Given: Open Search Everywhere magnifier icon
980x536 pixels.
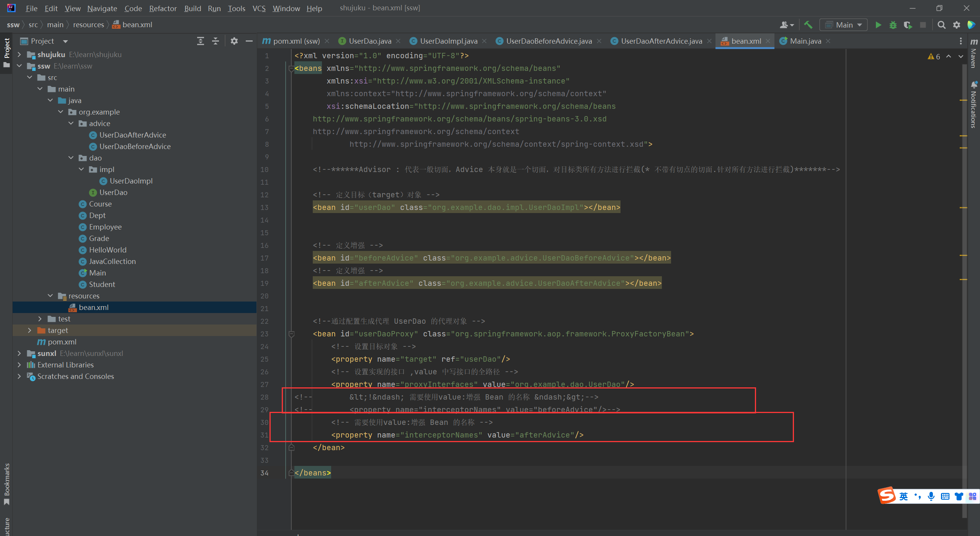Looking at the screenshot, I should (x=941, y=25).
